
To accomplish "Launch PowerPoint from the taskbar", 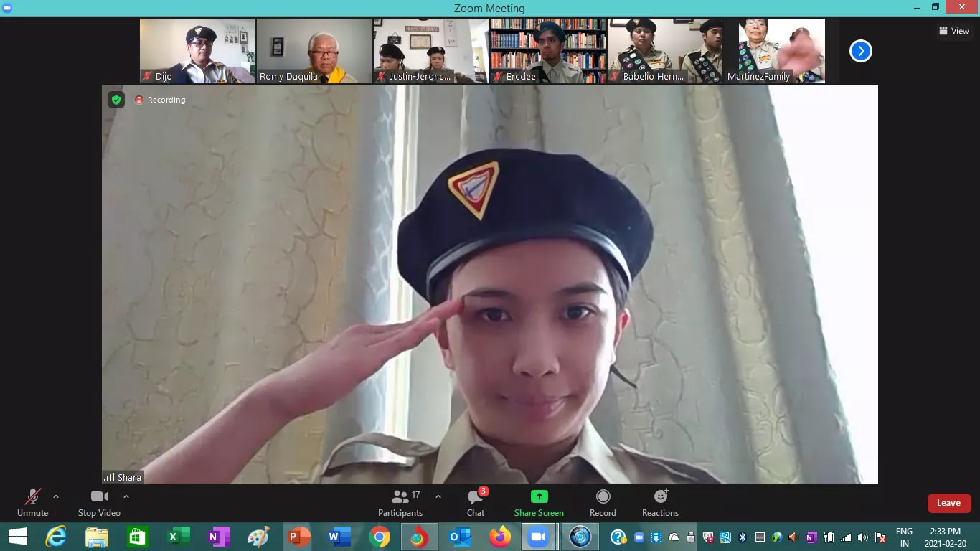I will click(x=297, y=537).
